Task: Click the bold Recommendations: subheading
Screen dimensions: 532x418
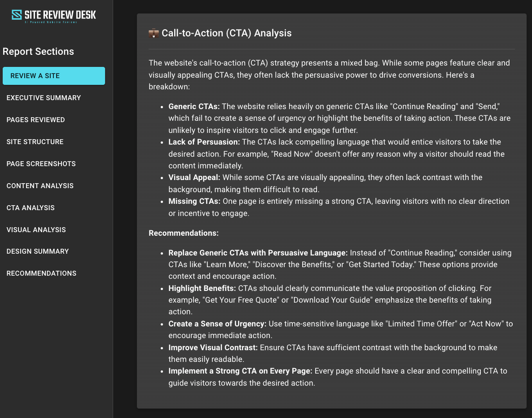Action: [184, 233]
